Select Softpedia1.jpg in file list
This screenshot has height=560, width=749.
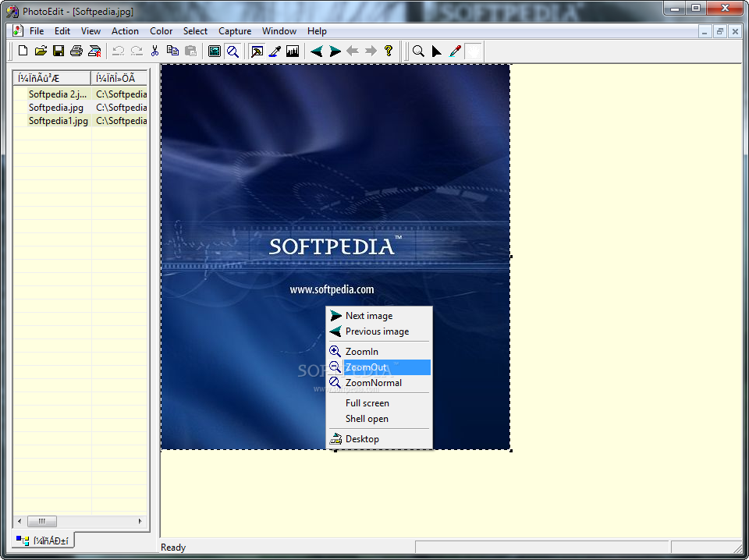[59, 121]
